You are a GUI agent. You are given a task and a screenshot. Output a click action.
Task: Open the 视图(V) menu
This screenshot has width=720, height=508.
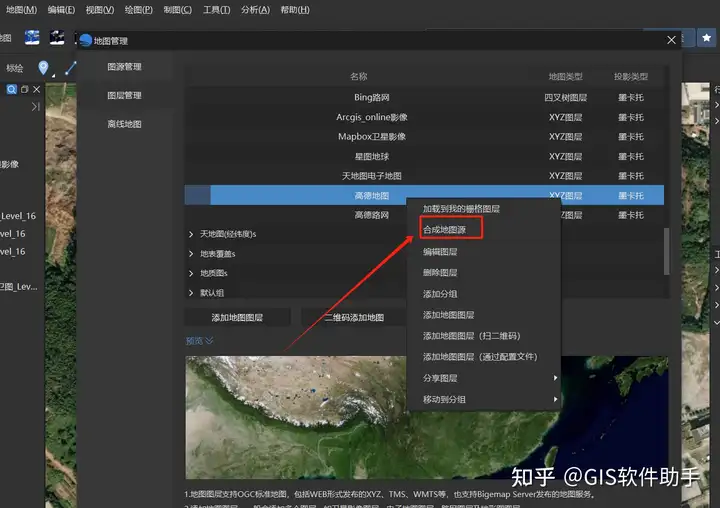[x=100, y=10]
